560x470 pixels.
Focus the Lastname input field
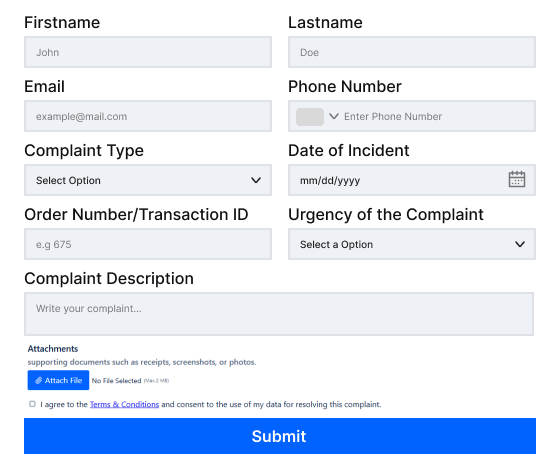tap(412, 52)
